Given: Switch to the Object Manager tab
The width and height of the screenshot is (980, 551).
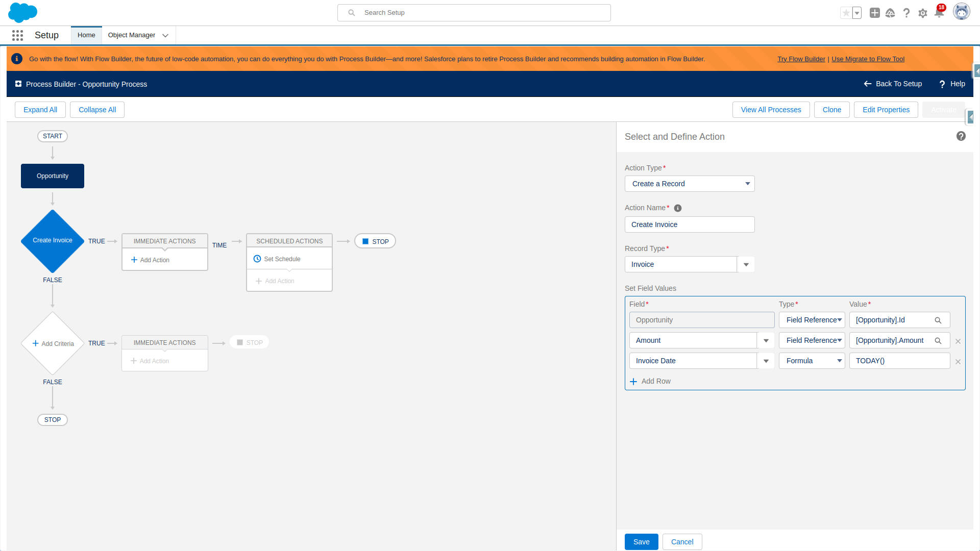Looking at the screenshot, I should click(x=132, y=35).
